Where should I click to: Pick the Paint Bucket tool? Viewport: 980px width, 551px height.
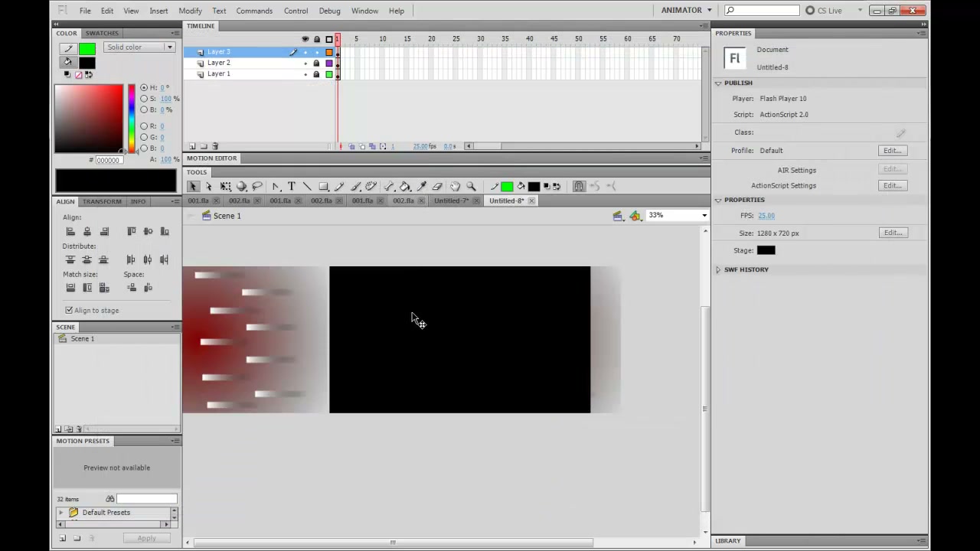pos(405,187)
